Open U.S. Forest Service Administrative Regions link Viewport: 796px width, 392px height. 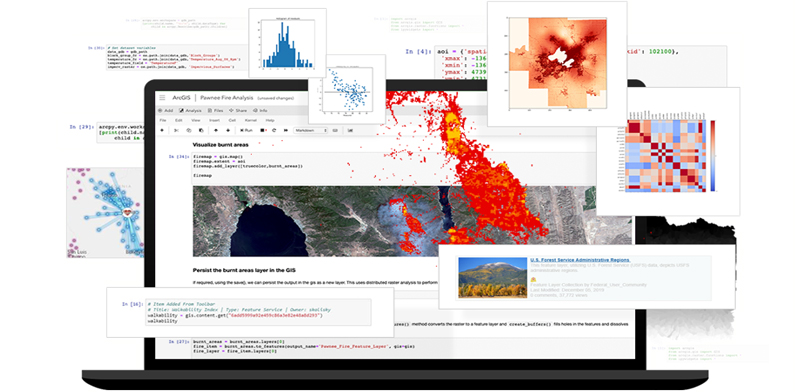click(x=580, y=260)
